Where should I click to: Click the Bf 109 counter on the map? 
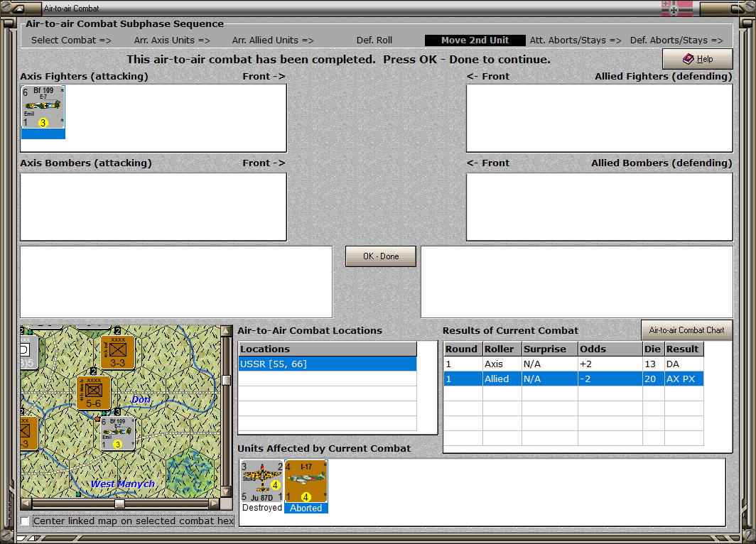118,434
